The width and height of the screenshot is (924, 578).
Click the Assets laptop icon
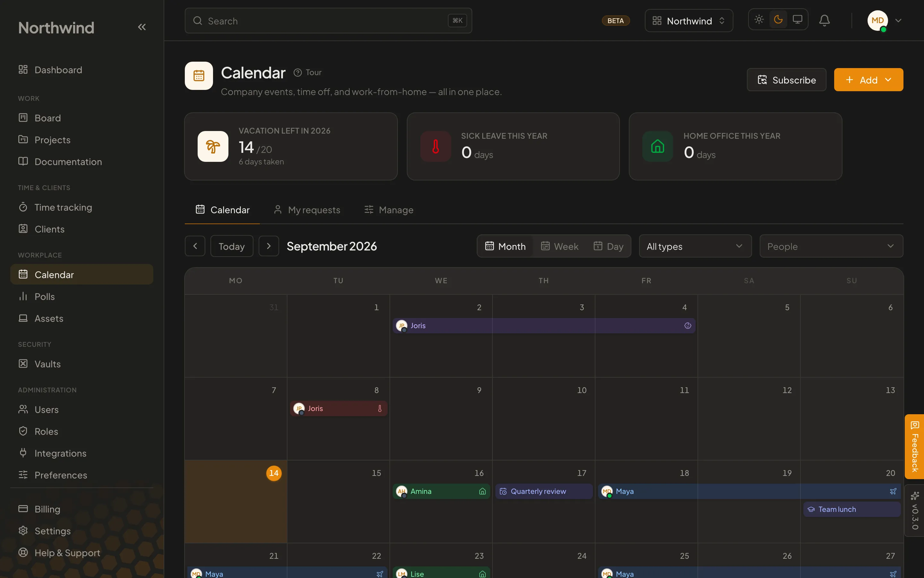23,318
